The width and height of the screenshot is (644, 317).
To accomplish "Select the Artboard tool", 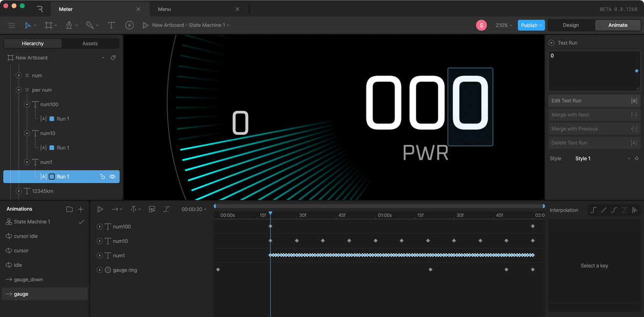I will 48,25.
